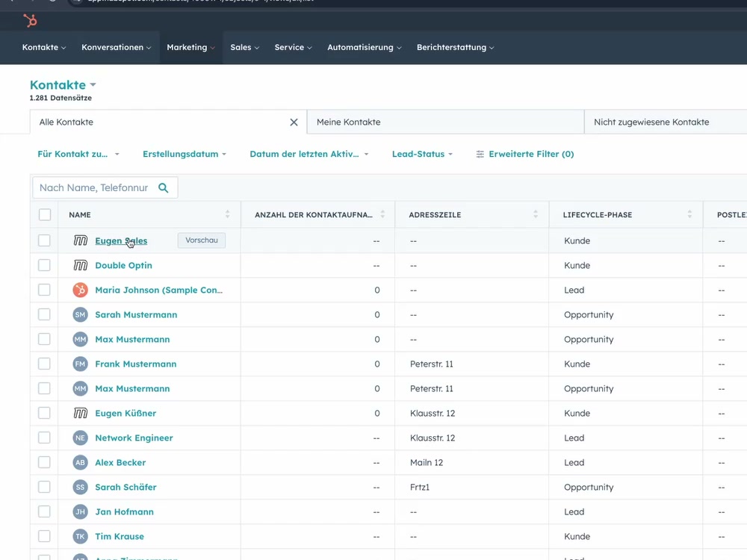Click Sarah Mustermann's SM avatar badge
The height and width of the screenshot is (560, 747).
click(x=80, y=314)
